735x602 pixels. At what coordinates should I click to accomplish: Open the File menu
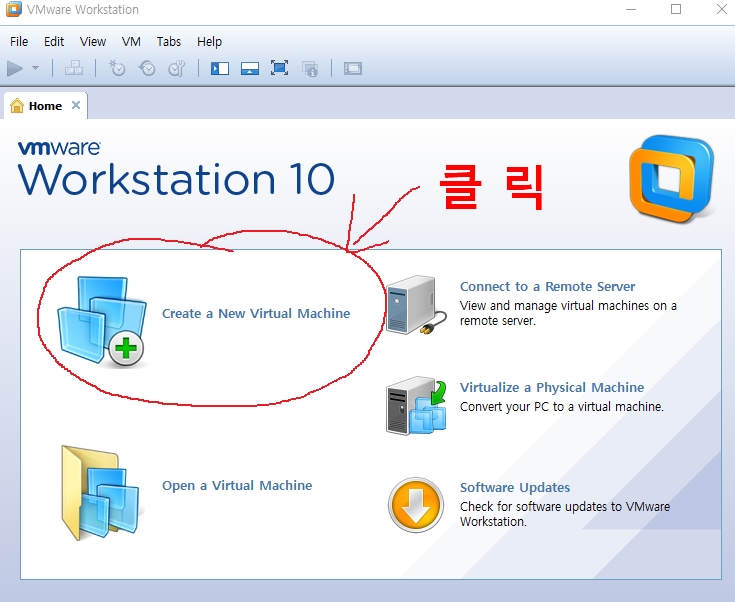coord(19,42)
